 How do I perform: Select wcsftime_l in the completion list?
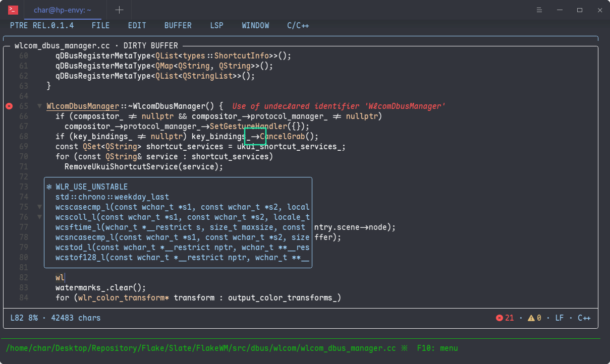178,227
